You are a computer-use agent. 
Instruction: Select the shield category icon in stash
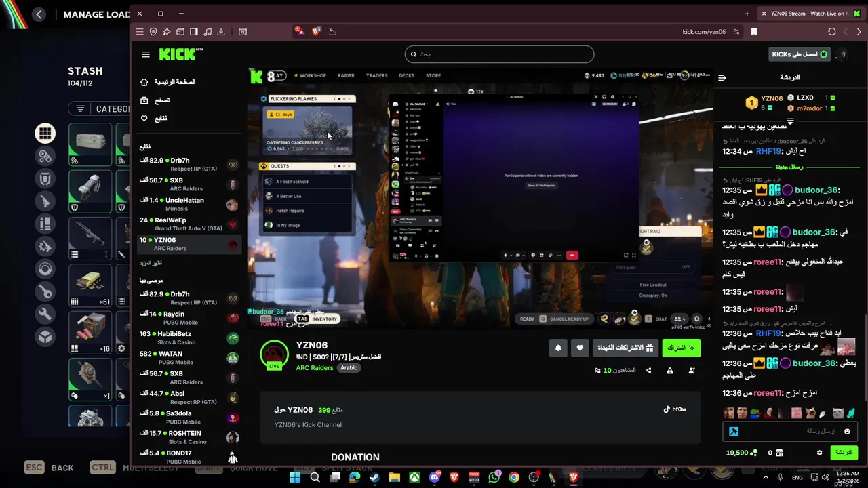(45, 179)
